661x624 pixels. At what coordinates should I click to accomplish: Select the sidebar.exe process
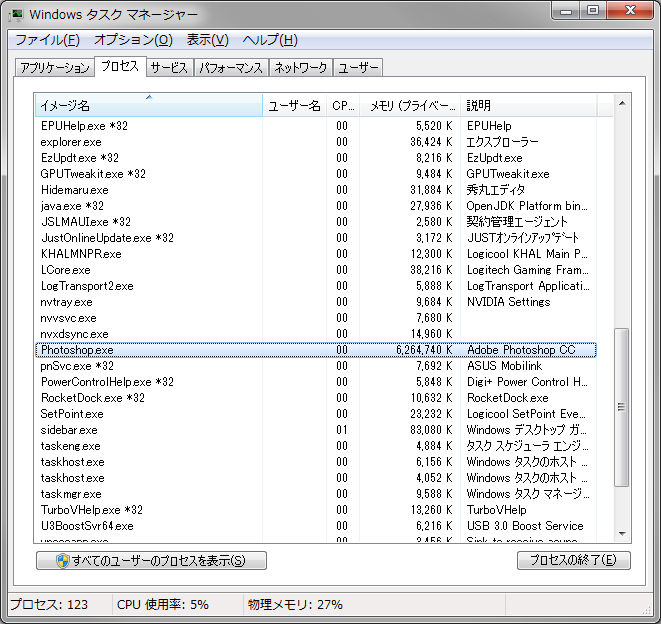(316, 430)
